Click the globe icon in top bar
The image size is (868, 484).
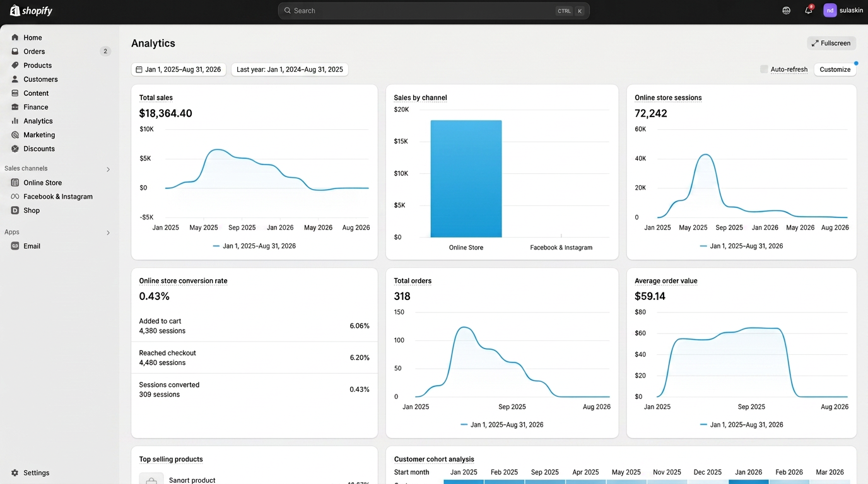[x=786, y=11]
